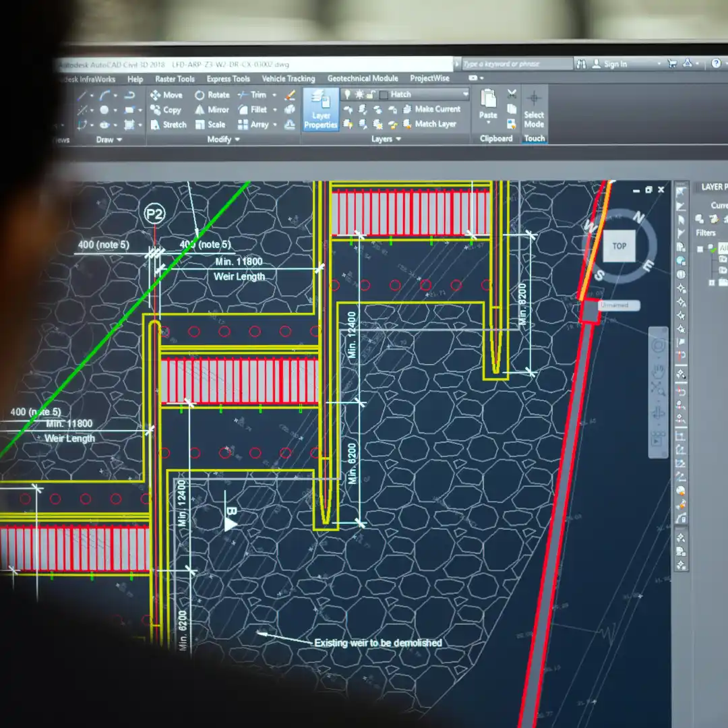Pick the Scale tool
The width and height of the screenshot is (728, 728).
(x=210, y=125)
